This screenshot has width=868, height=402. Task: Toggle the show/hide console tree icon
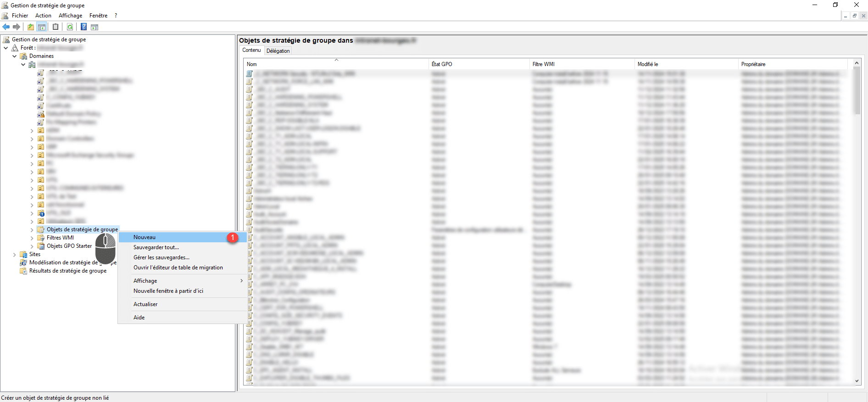42,27
